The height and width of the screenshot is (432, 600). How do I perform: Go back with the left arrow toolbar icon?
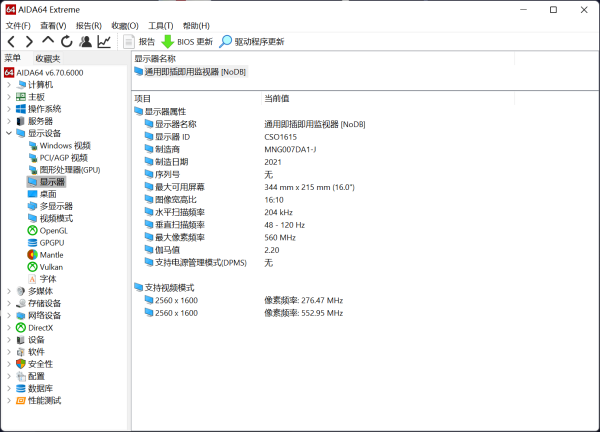11,41
